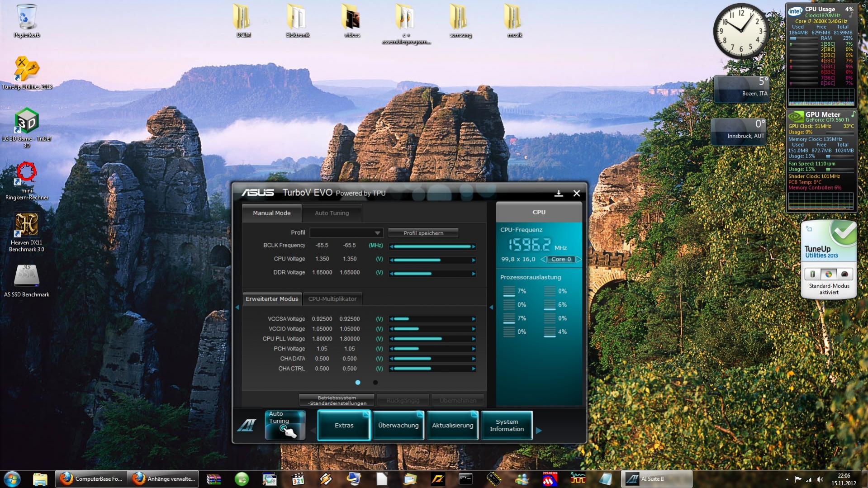Open the DCIM folder
Screen dimensions: 868x488
(243, 21)
